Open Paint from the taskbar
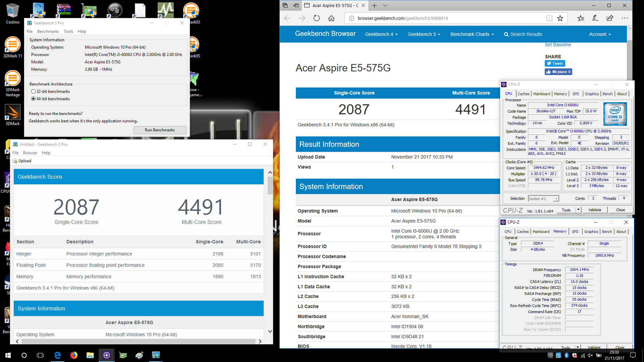Screen dimensions: 644x362 [140, 355]
